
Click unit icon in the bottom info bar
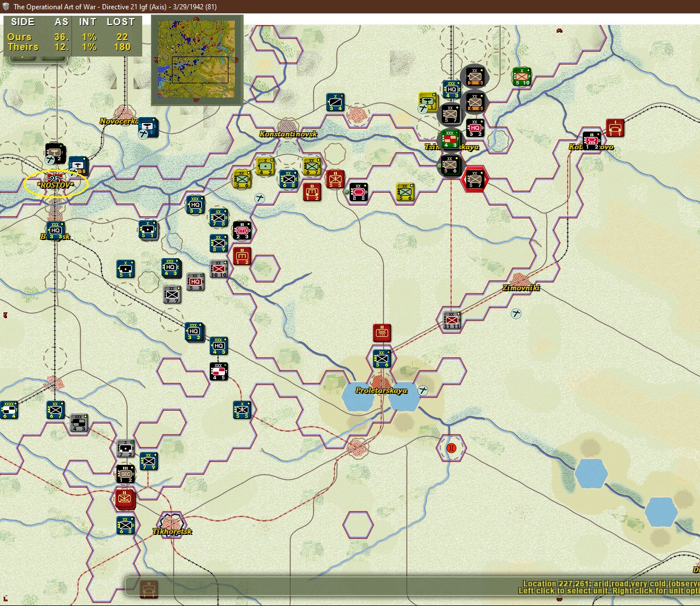tap(149, 590)
